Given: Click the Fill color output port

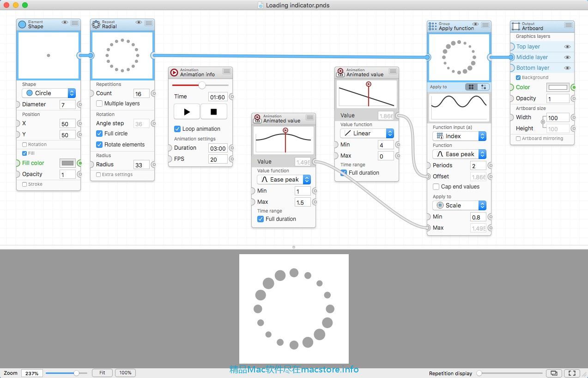Looking at the screenshot, I should (x=80, y=163).
